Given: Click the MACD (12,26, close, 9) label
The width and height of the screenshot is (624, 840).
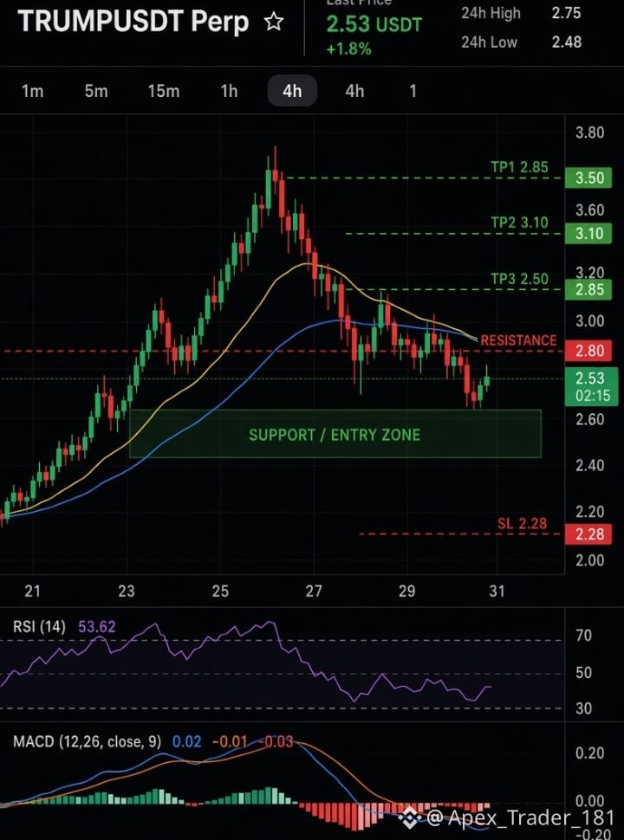Looking at the screenshot, I should (87, 742).
